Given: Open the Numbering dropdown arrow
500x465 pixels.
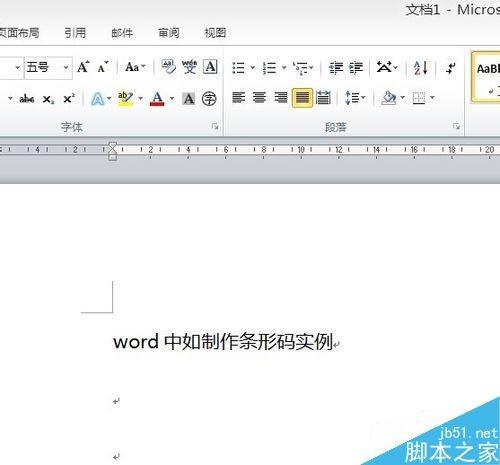Looking at the screenshot, I should coord(284,68).
